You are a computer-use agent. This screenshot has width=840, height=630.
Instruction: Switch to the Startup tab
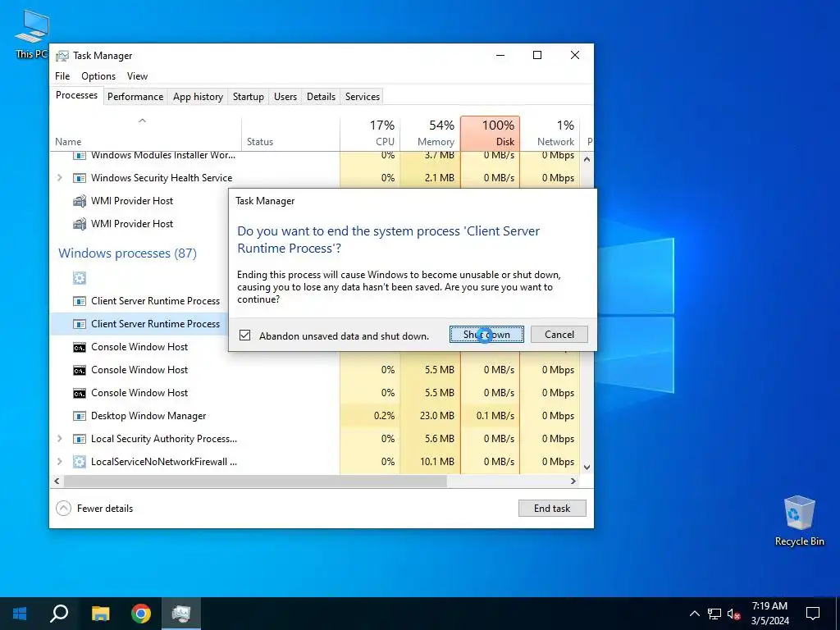tap(248, 97)
